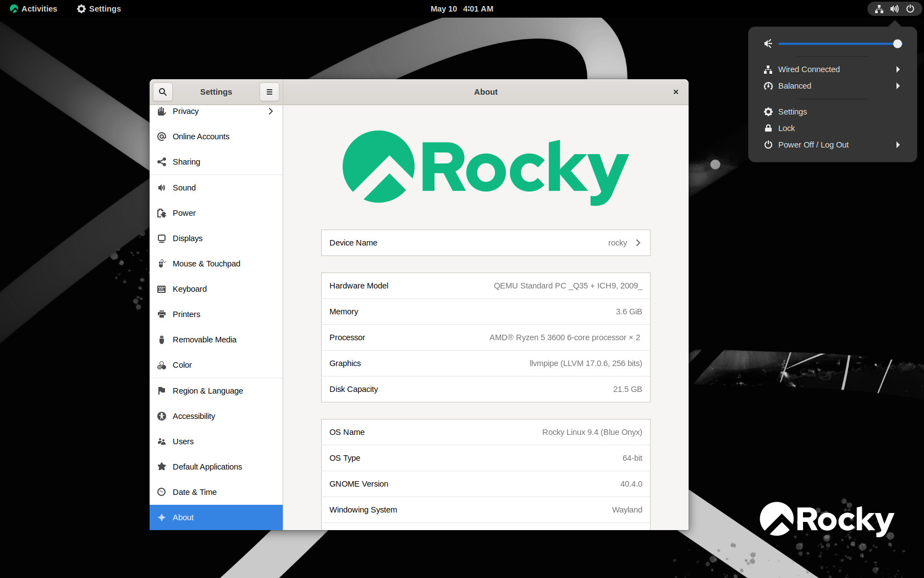Image resolution: width=924 pixels, height=578 pixels.
Task: Click the About sparkle icon in sidebar
Action: click(162, 517)
